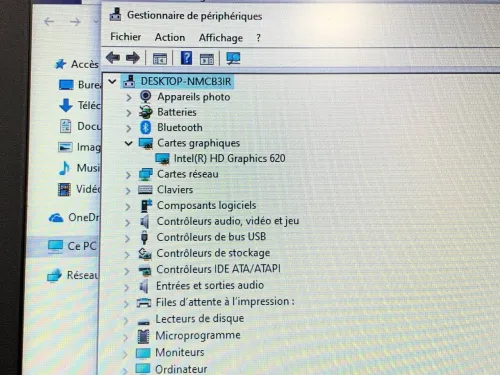Expand the Moniteurs chevron
Screen dimensions: 500x375
click(125, 354)
